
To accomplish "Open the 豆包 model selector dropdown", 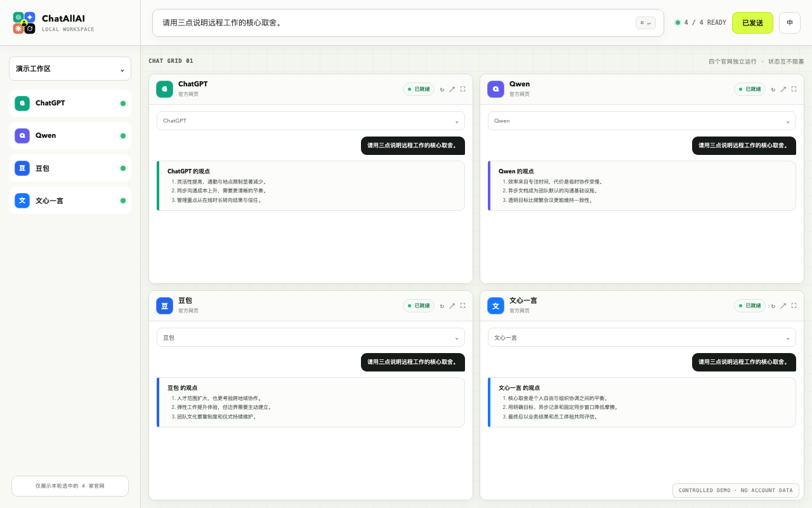I will coord(311,337).
